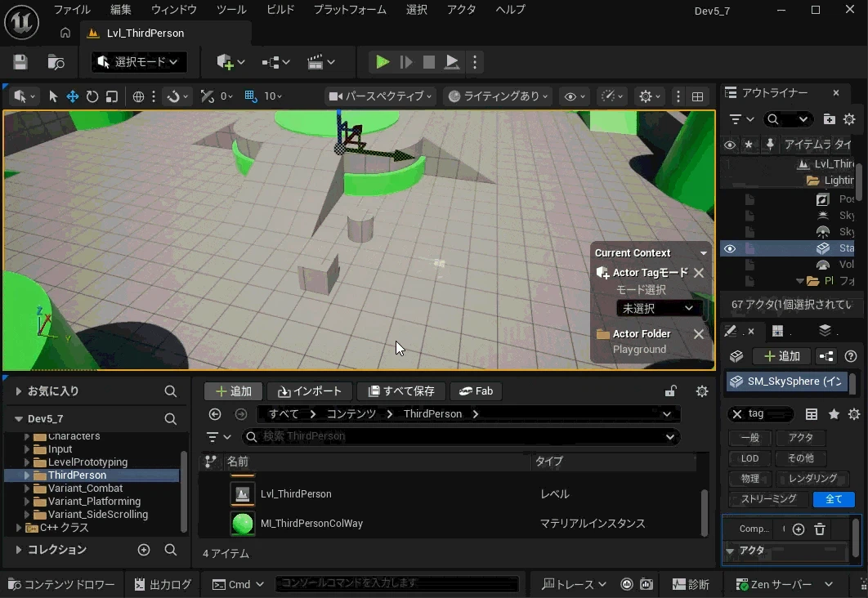Toggle world/local coordinate globe icon

click(x=138, y=97)
